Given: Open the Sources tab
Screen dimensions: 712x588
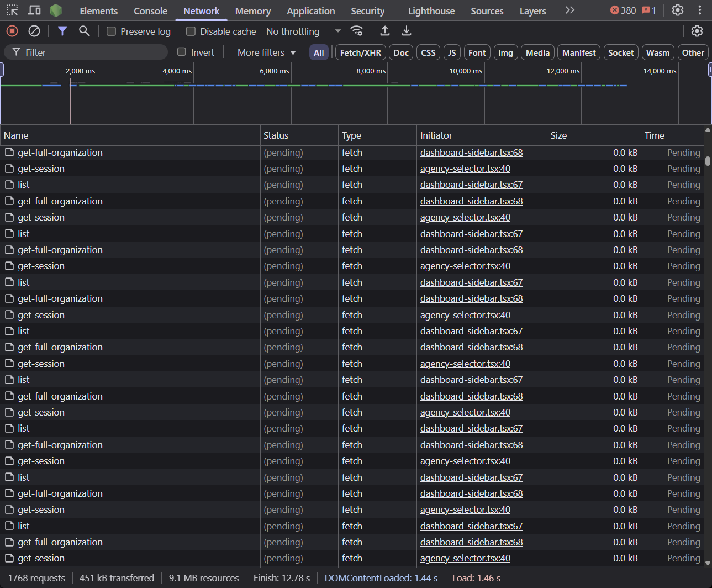Looking at the screenshot, I should coord(487,11).
